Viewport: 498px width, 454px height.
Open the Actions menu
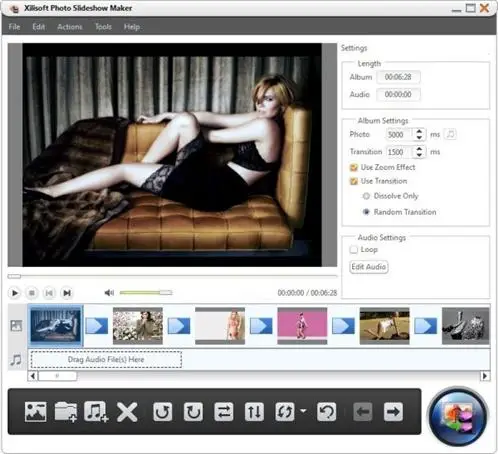(x=70, y=27)
